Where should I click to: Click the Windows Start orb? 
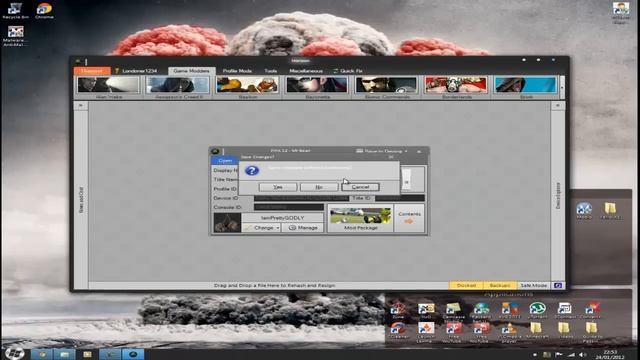click(x=14, y=353)
